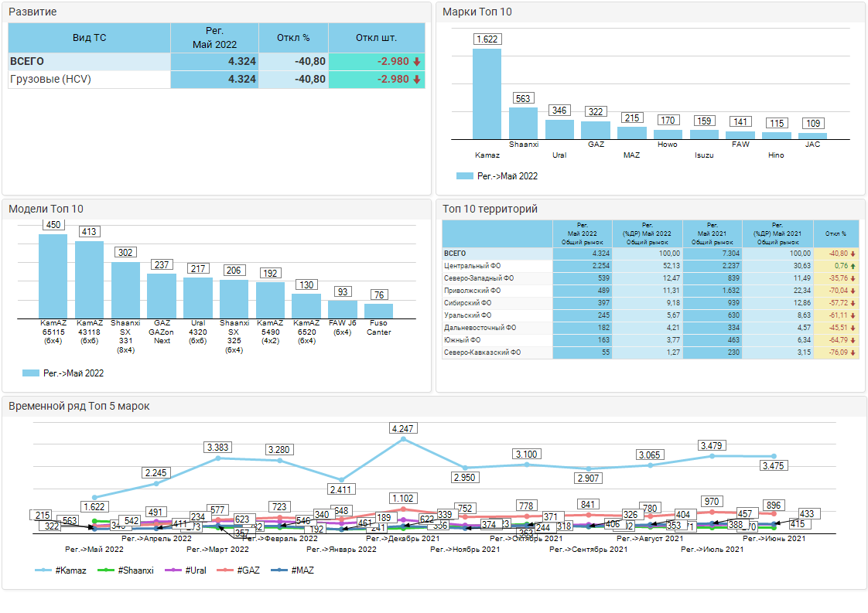868x613 pixels.
Task: Click the red arrow in Грузовые (HCV) row
Action: point(417,80)
